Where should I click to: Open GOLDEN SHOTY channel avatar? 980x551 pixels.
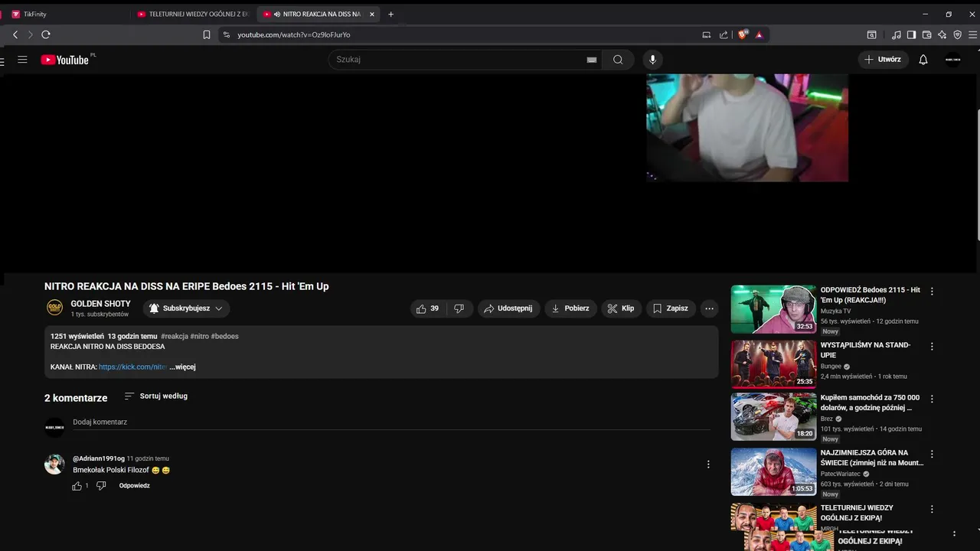(x=55, y=308)
